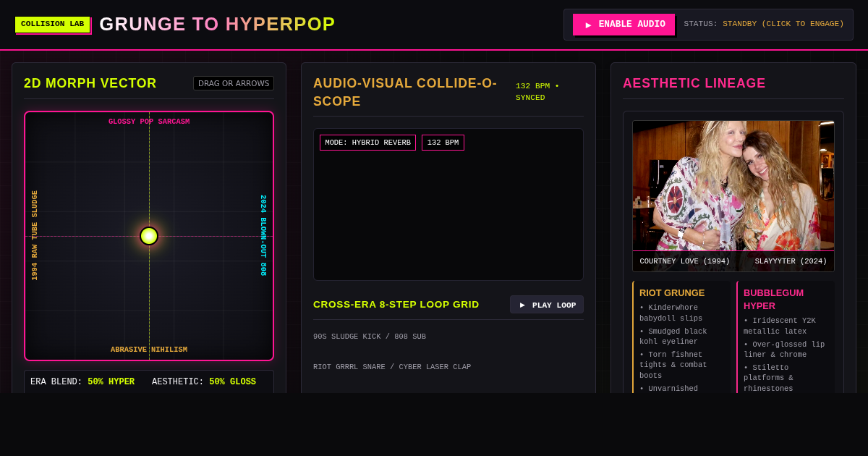The image size is (868, 456).
Task: Click the Cross-Era 8-Step Loop Grid heading
Action: point(396,305)
